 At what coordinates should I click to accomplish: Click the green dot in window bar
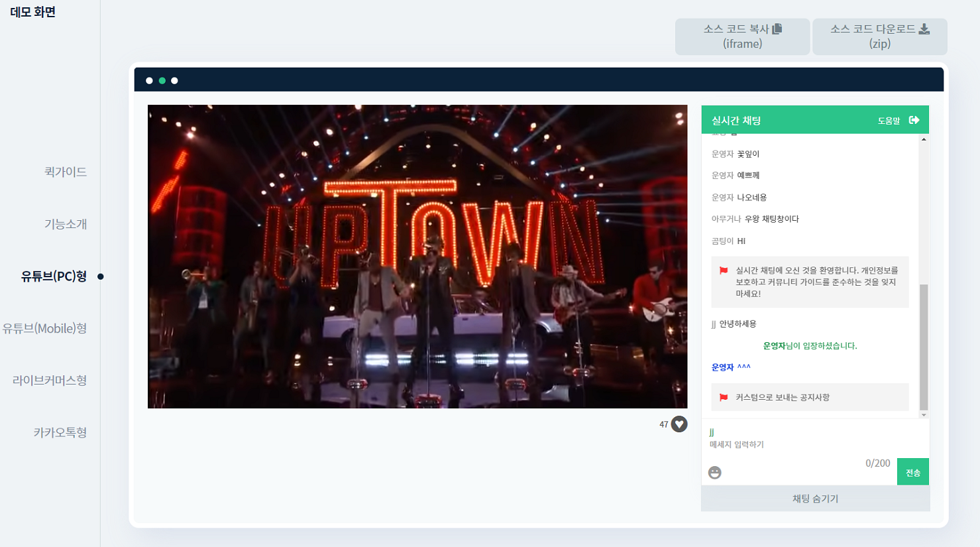point(162,81)
